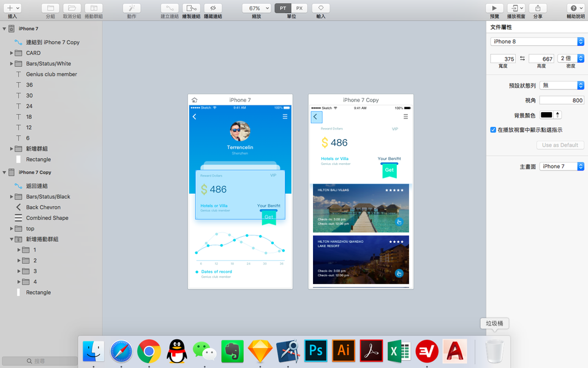Open the 2x density (密度) dropdown
The width and height of the screenshot is (588, 368).
point(571,58)
